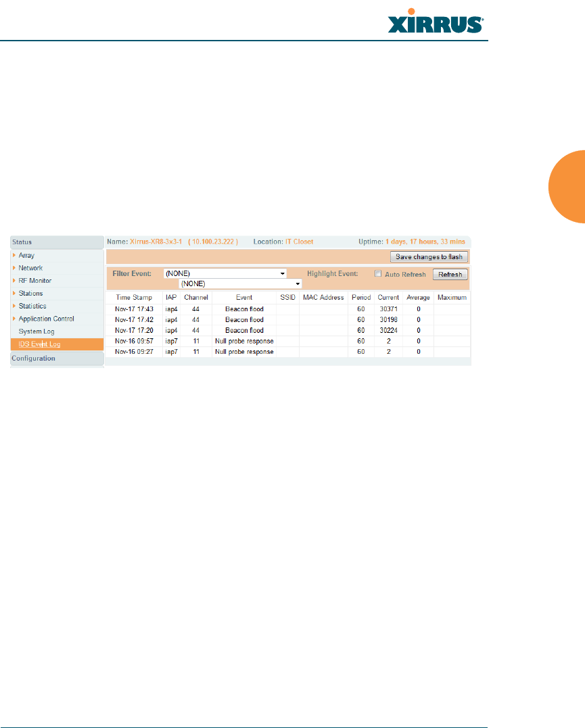Sort by MAC Address column header
585x728 pixels.
[323, 297]
